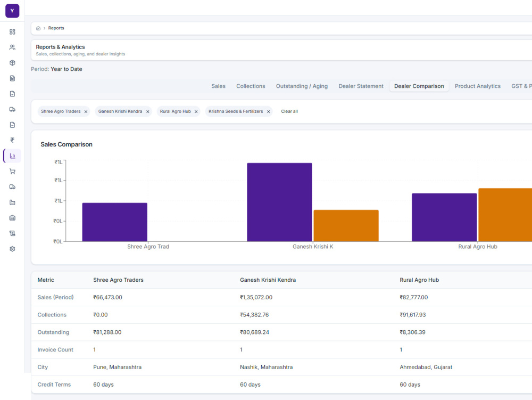Click outstanding value ₹81,288.00

click(x=107, y=332)
